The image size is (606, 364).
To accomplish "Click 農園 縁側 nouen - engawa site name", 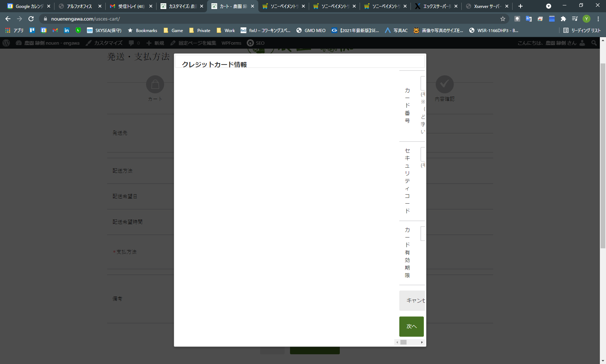I will point(48,43).
